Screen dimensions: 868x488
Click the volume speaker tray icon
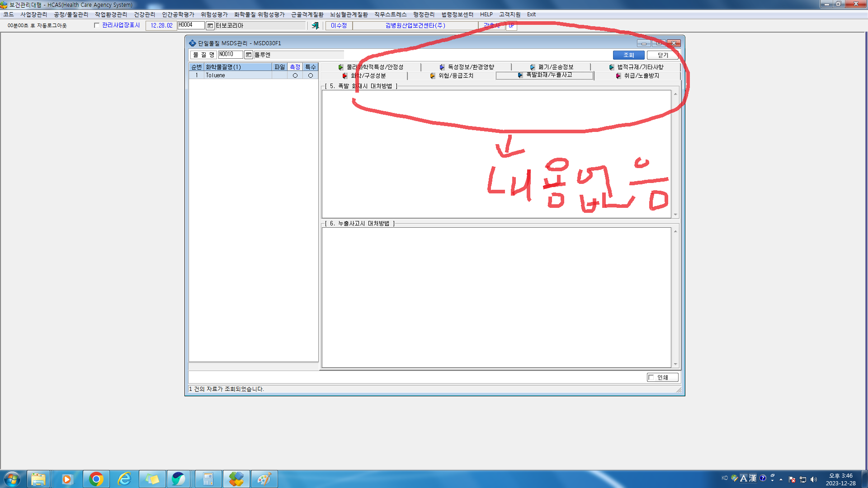click(x=814, y=479)
